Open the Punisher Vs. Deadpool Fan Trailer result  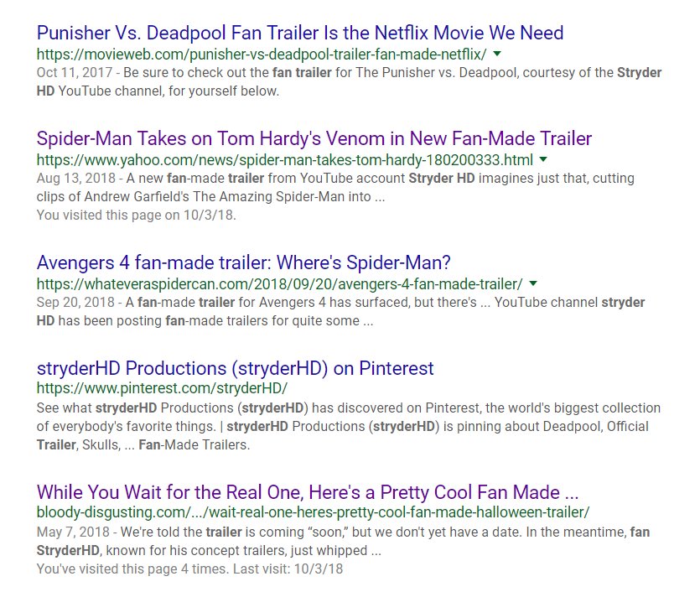click(300, 33)
